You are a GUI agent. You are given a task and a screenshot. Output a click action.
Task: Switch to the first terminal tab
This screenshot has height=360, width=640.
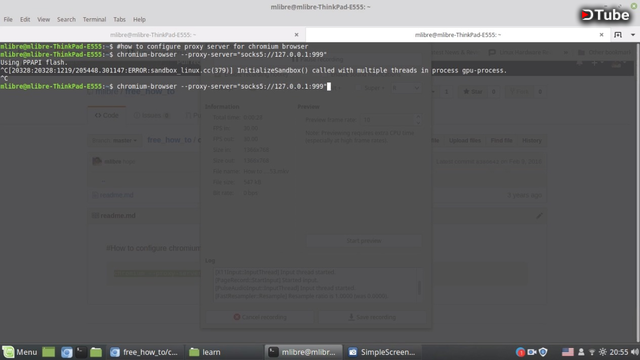tap(153, 35)
